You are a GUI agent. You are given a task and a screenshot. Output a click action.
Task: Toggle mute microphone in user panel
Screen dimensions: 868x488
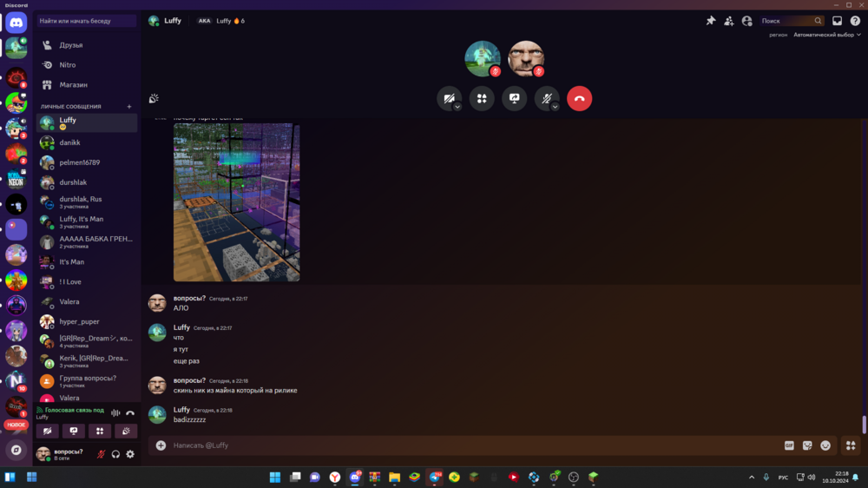tap(101, 454)
